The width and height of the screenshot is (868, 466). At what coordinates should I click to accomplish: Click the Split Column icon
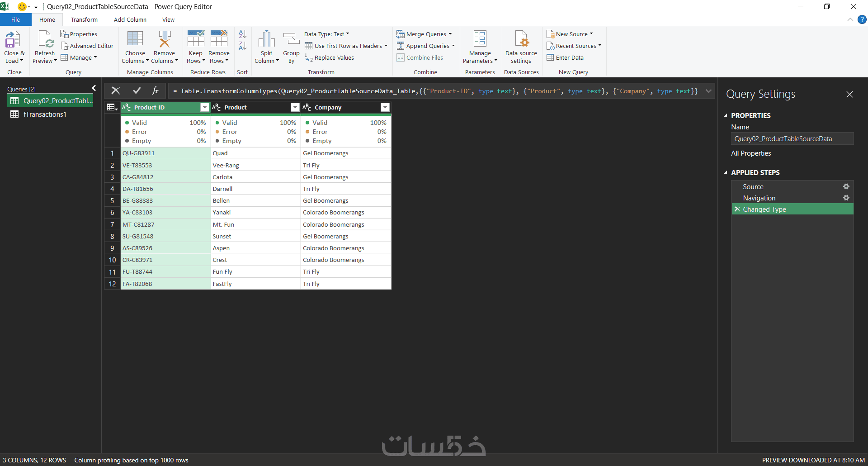(x=267, y=39)
